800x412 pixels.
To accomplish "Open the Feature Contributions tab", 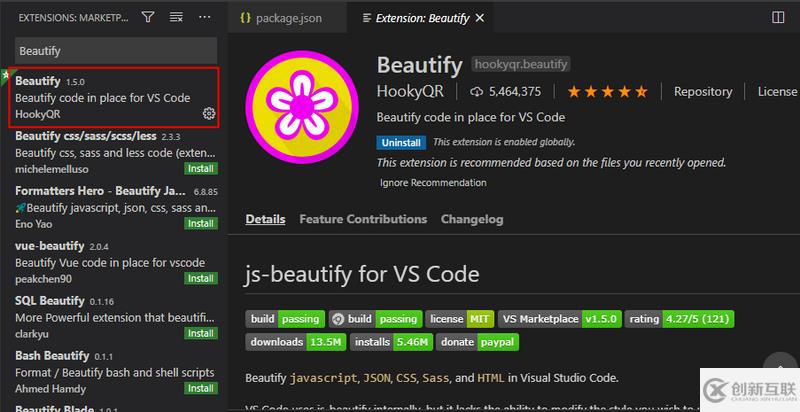I will [x=363, y=219].
